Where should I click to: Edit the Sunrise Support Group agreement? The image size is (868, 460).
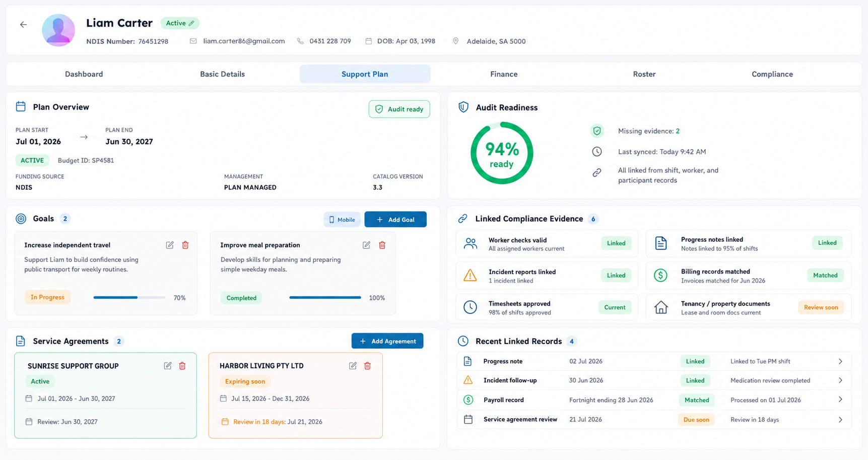168,366
